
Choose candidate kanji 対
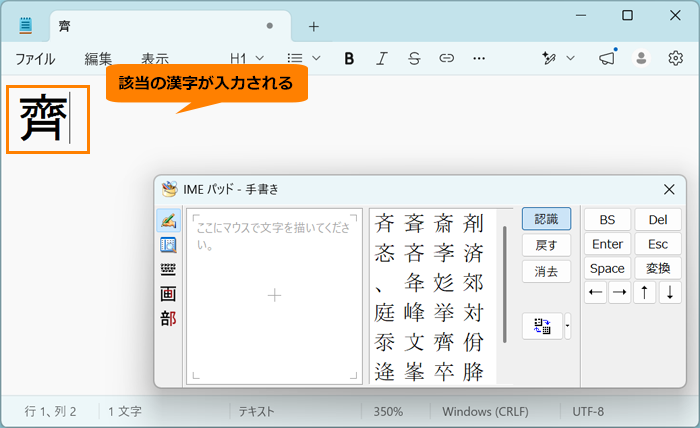473,312
